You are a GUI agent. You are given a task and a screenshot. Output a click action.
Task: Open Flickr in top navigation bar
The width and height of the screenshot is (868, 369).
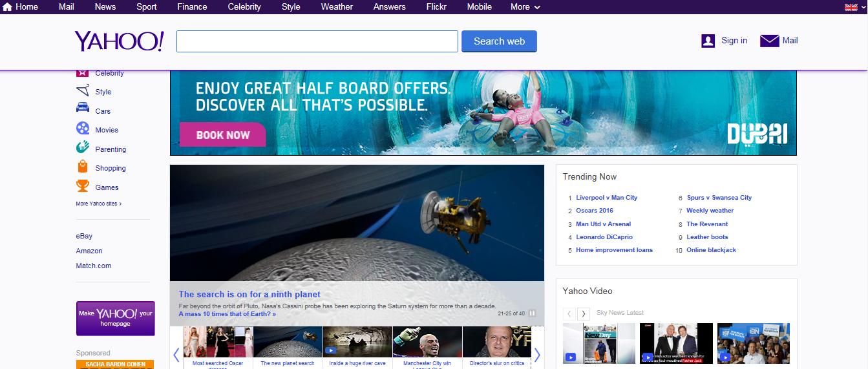point(436,6)
